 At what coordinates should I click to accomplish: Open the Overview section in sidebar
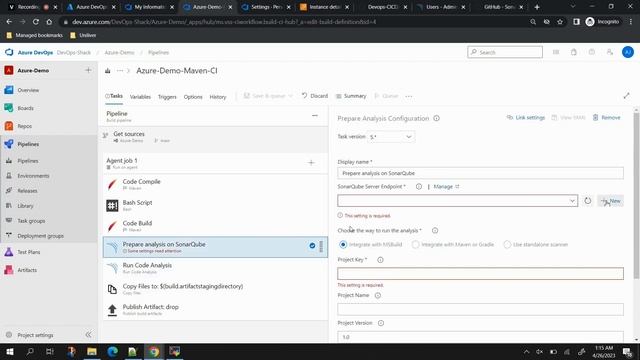[28, 90]
